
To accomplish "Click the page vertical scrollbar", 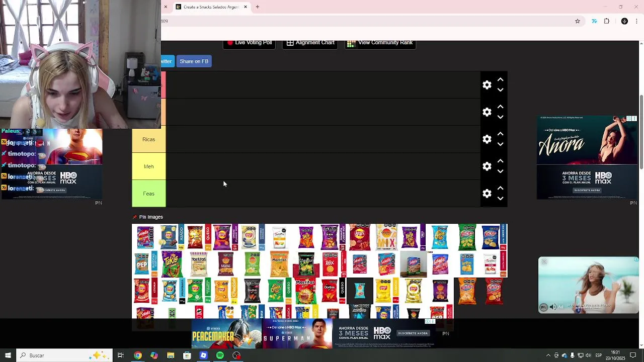I will pyautogui.click(x=641, y=132).
